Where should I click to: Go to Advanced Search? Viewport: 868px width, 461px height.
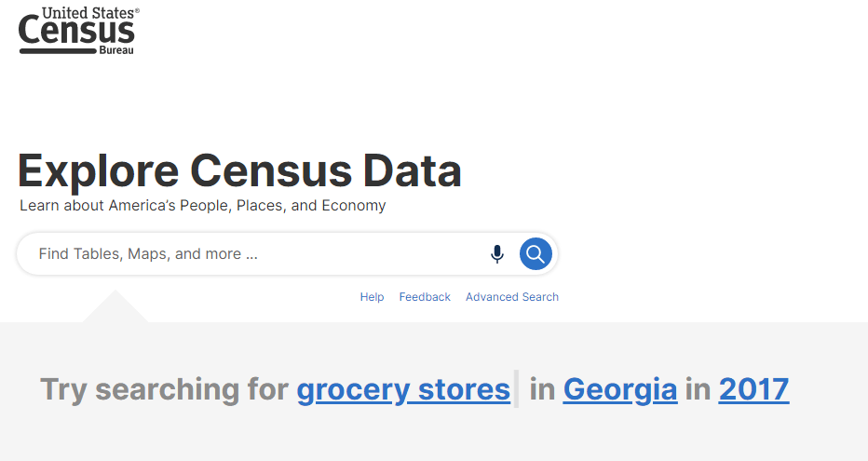[x=512, y=297]
